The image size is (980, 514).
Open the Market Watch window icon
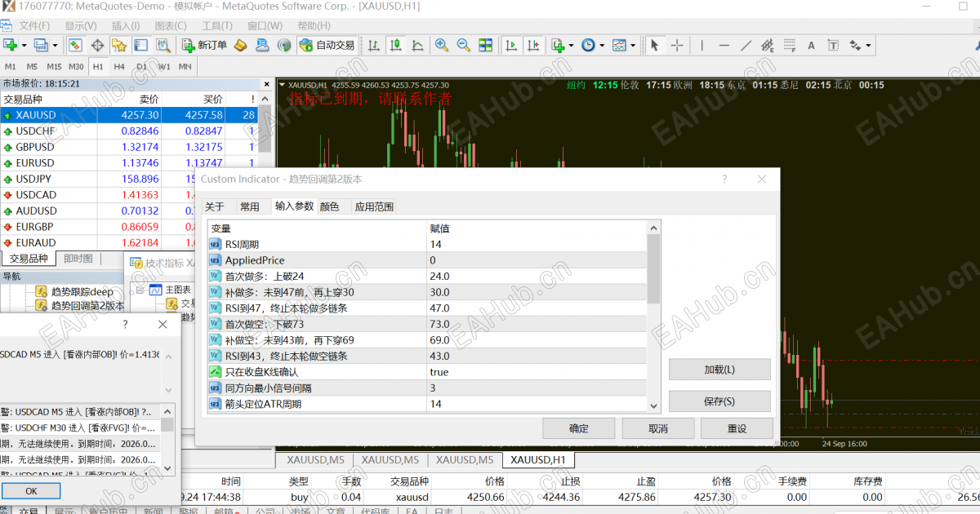tap(75, 46)
